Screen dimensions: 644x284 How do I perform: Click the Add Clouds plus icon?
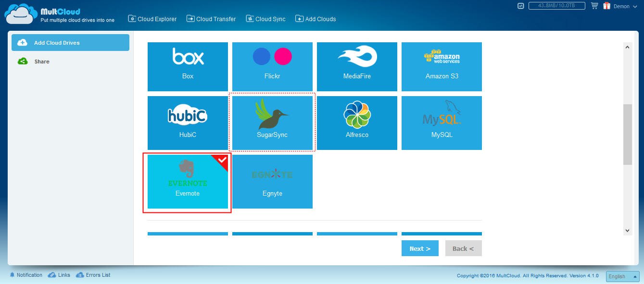(x=299, y=19)
